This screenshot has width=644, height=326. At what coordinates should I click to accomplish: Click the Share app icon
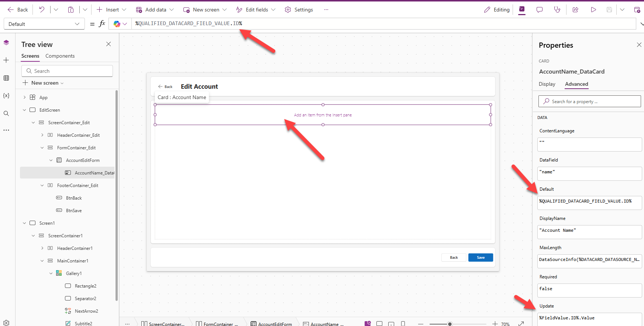575,10
